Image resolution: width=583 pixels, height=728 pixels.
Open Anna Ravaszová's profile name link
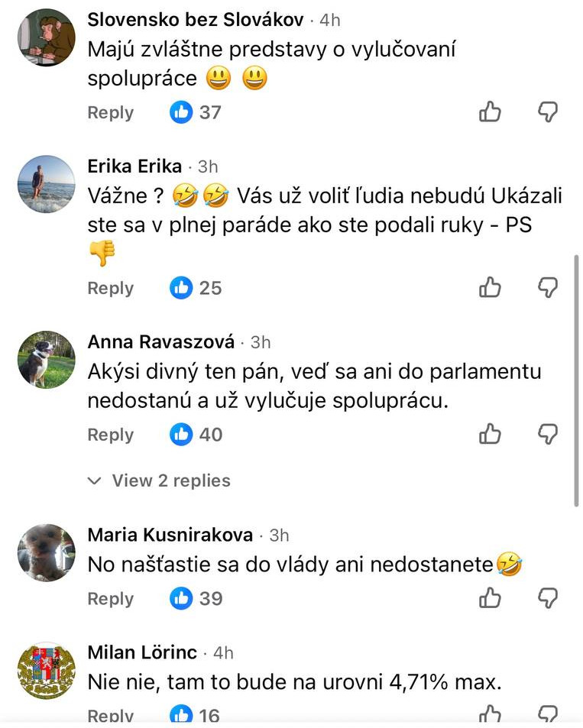point(161,341)
